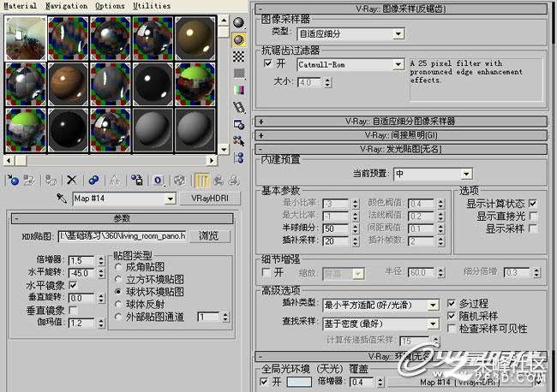This screenshot has width=557, height=392.
Task: Click the environment Map #14 (VRayHDRI) button
Action: [x=460, y=382]
